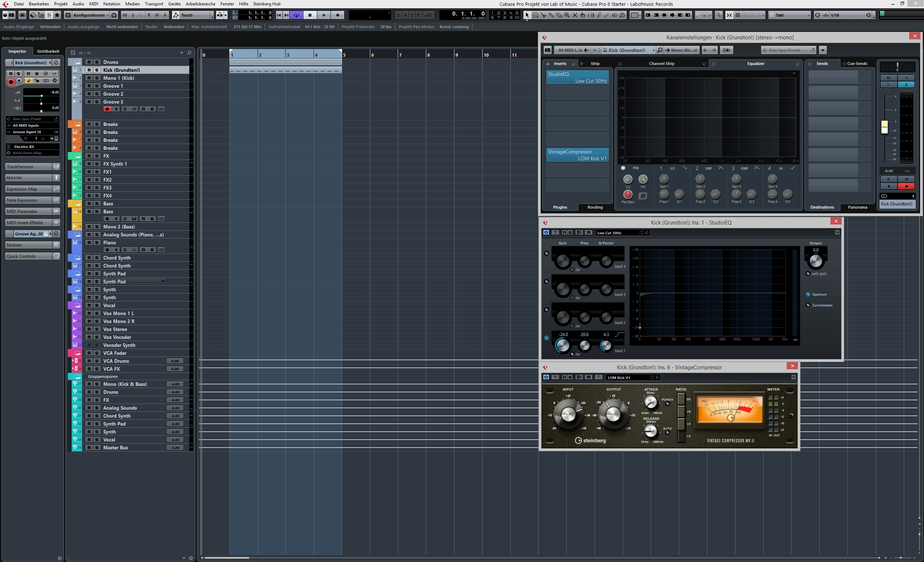Select the Play speaker tool

[615, 15]
